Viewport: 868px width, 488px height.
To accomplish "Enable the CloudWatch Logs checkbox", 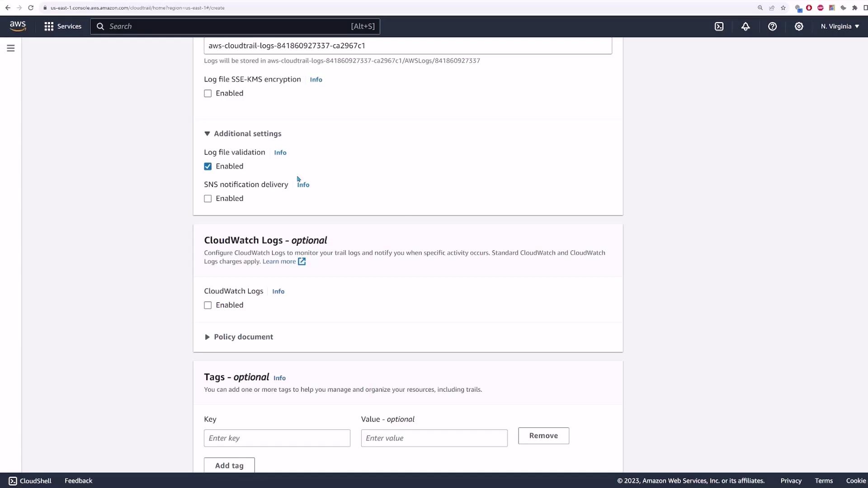I will click(x=208, y=305).
